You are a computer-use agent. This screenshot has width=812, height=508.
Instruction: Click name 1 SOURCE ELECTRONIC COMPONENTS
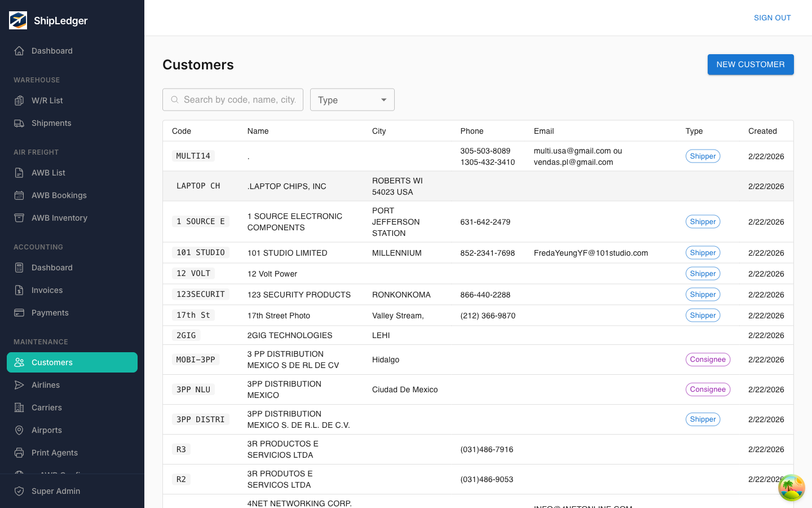pyautogui.click(x=295, y=222)
